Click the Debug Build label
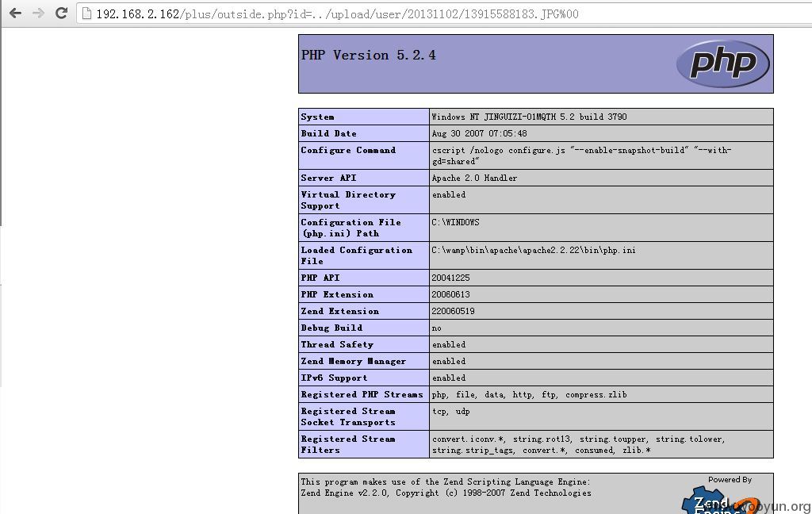This screenshot has width=812, height=514. click(331, 328)
